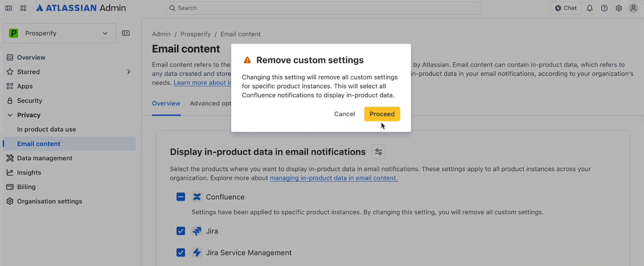Collapse the sidebar using panel icon beside Prosperify
This screenshot has height=266, width=644.
(x=126, y=33)
